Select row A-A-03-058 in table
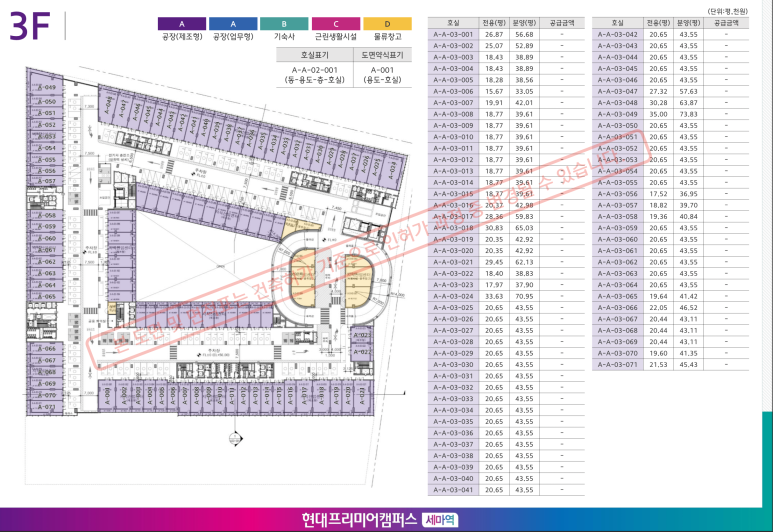 tap(670, 216)
